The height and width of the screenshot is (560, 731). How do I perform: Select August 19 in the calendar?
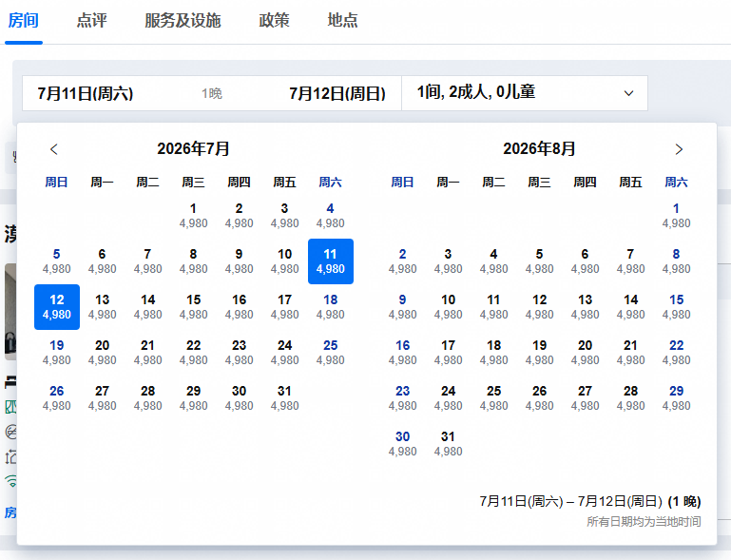click(x=539, y=353)
